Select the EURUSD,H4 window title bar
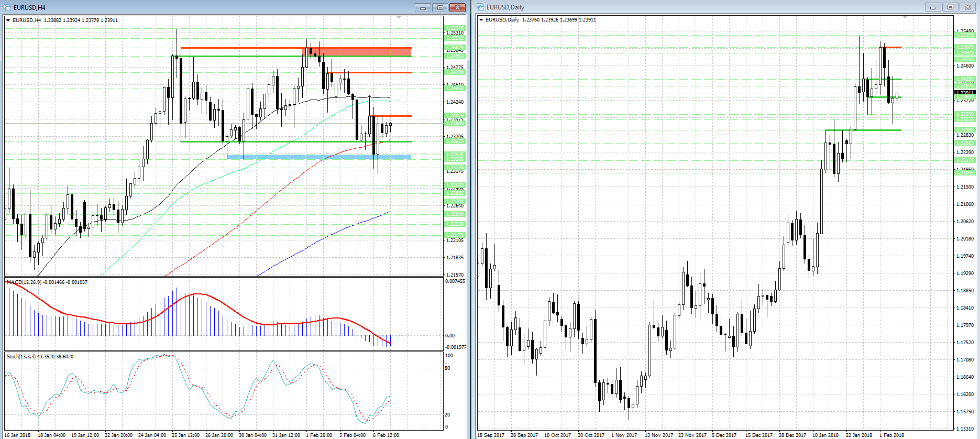The width and height of the screenshot is (980, 439). tap(210, 7)
